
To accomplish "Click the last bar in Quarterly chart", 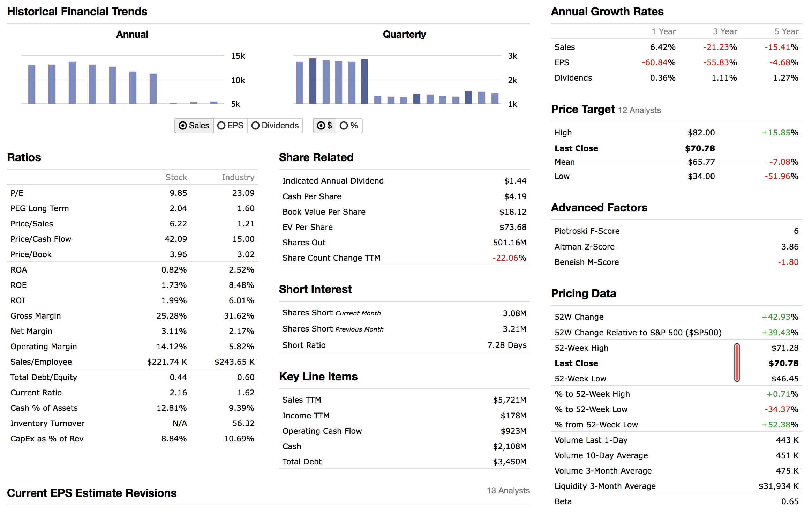I will point(495,98).
